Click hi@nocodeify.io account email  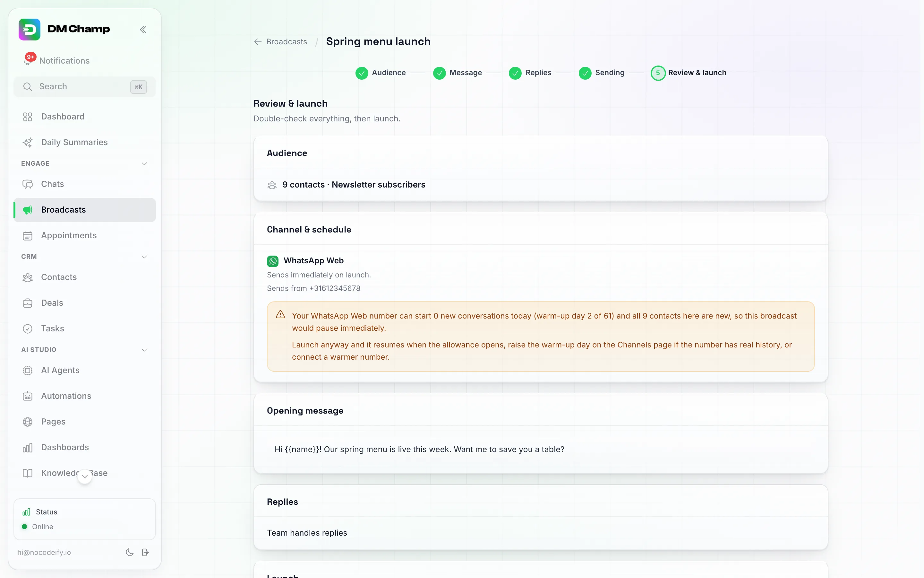click(x=44, y=552)
